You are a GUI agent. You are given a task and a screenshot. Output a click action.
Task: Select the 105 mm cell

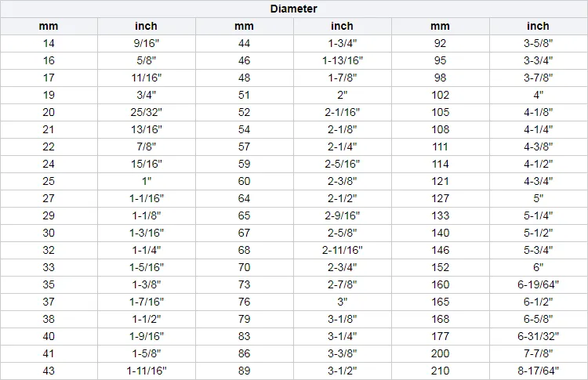[x=441, y=112]
